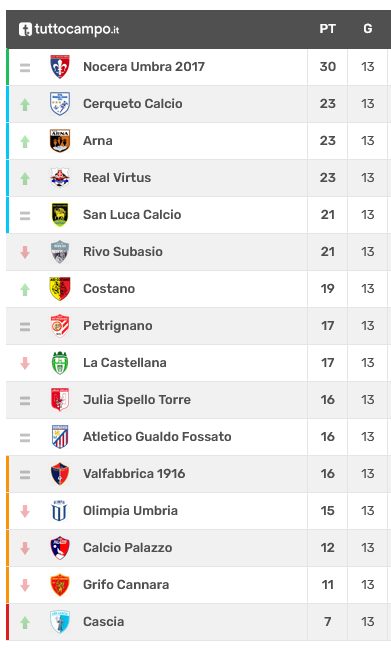This screenshot has width=391, height=650.
Task: Open the Petrignano team link
Action: 118,326
